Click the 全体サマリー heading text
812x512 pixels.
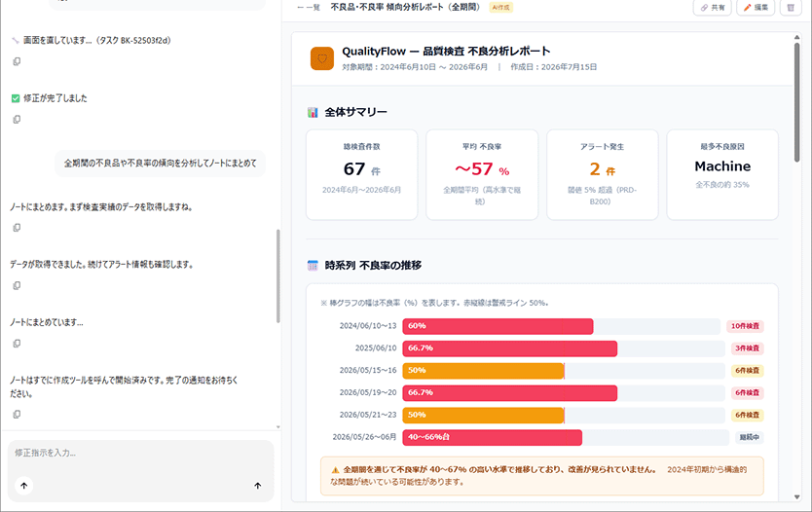pyautogui.click(x=355, y=112)
